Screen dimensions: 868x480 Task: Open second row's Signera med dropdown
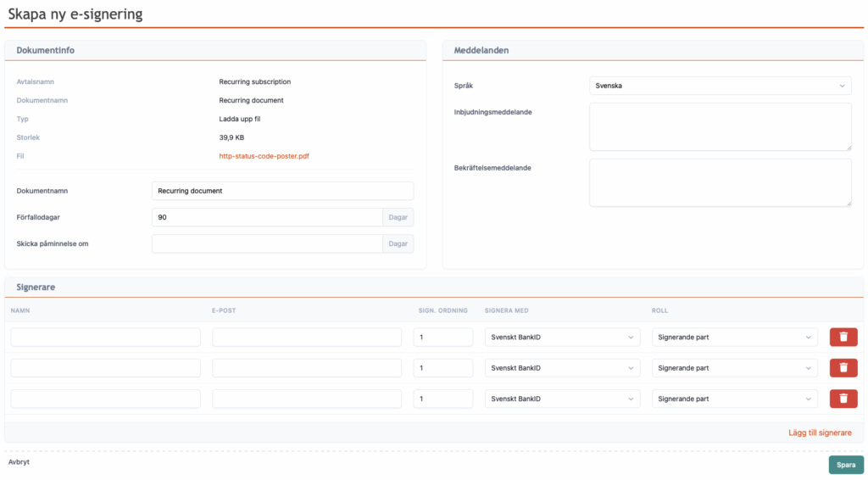tap(562, 368)
